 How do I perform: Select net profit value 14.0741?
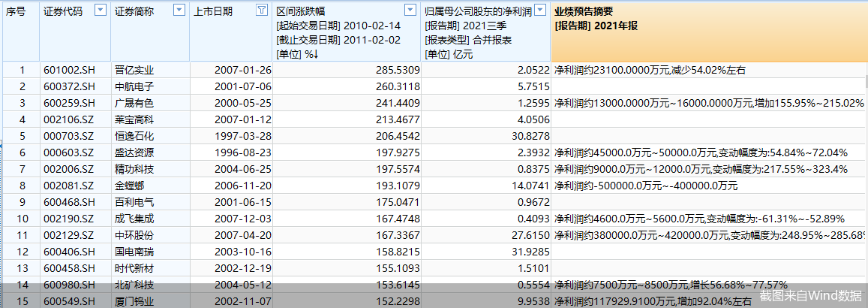[x=531, y=186]
